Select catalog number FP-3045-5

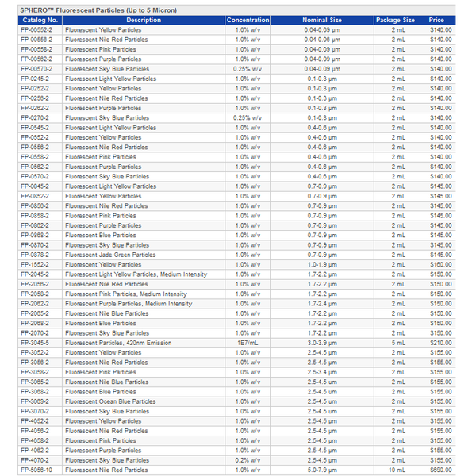[35, 343]
